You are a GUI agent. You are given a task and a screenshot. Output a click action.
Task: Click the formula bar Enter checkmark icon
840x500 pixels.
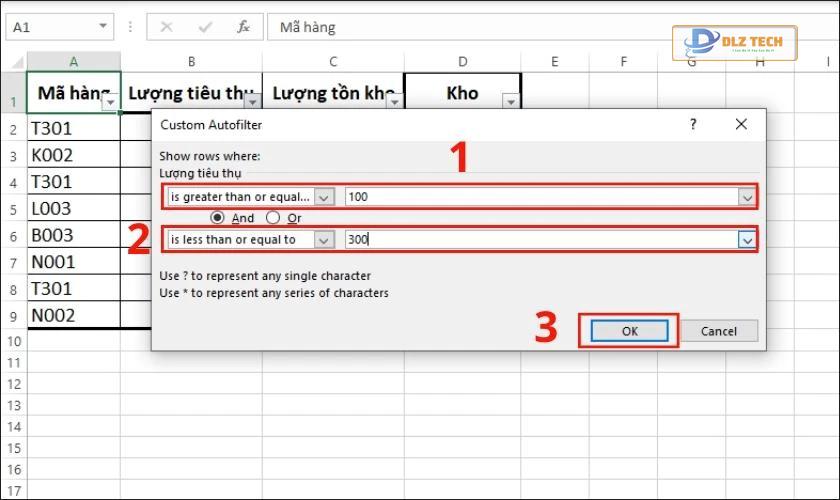coord(205,27)
